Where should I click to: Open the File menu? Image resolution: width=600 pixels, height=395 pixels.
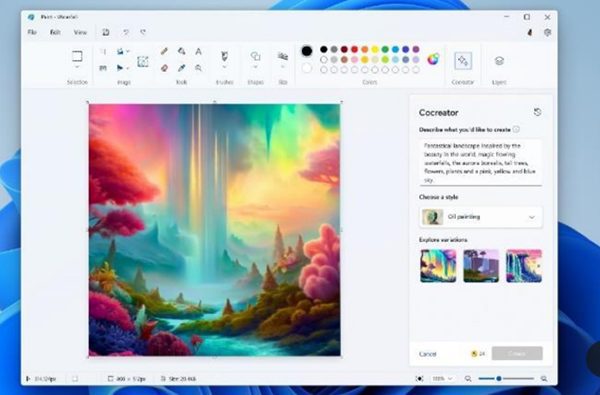(32, 32)
